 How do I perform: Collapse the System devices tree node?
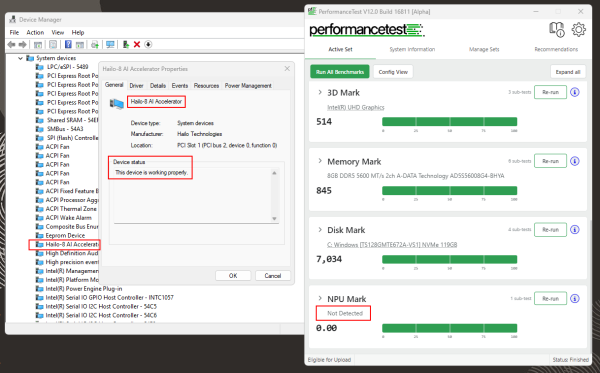[20, 58]
